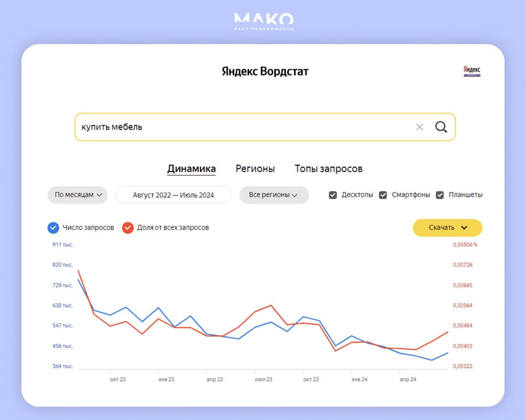Viewport: 526px width, 420px height.
Task: Open the Скачать download button
Action: click(x=447, y=227)
